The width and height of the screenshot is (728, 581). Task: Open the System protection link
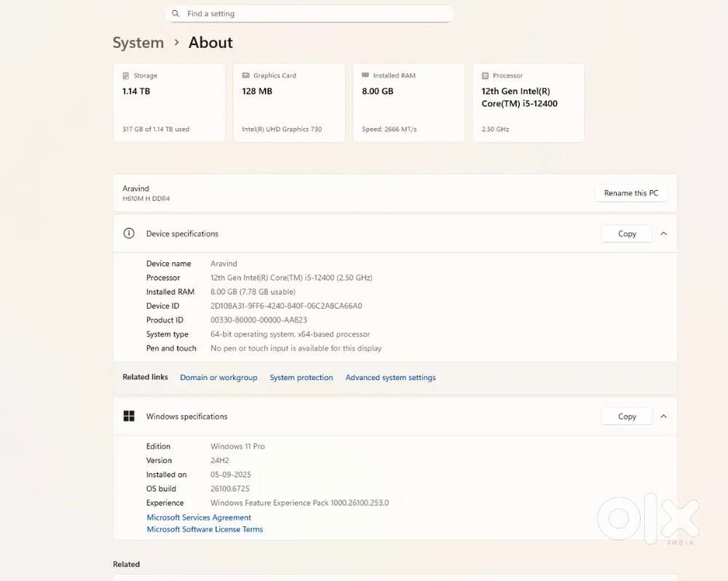pos(301,378)
